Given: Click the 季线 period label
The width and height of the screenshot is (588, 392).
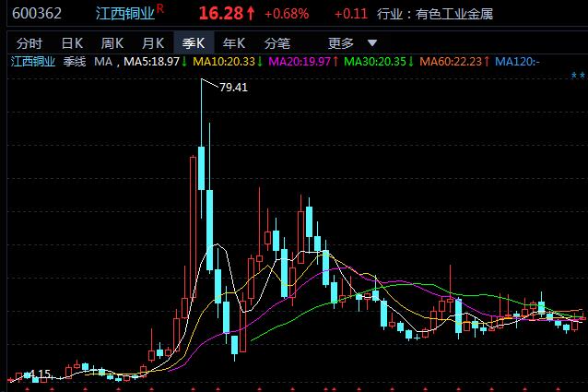Looking at the screenshot, I should pyautogui.click(x=75, y=62).
